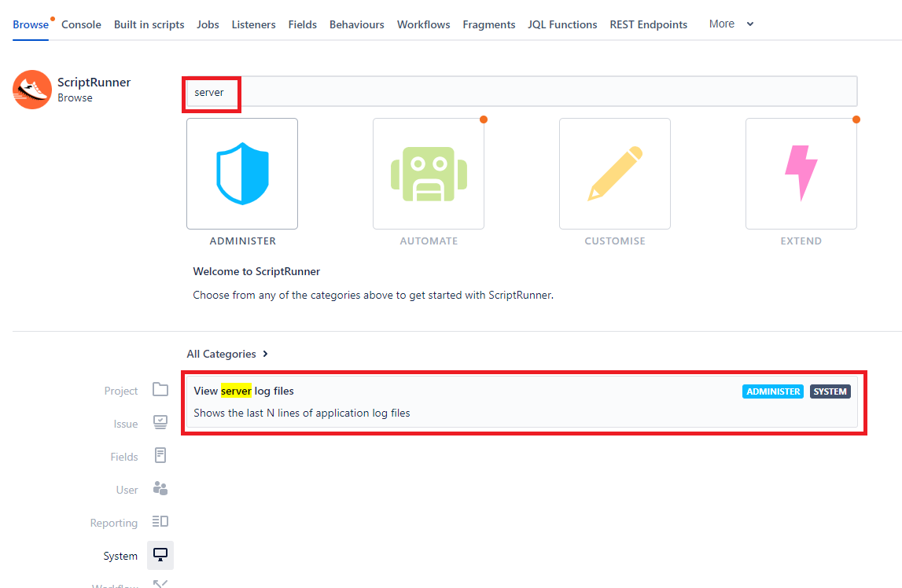Click the ADMINISTER caption under the shield
Viewport: 902px width, 588px height.
click(x=243, y=241)
